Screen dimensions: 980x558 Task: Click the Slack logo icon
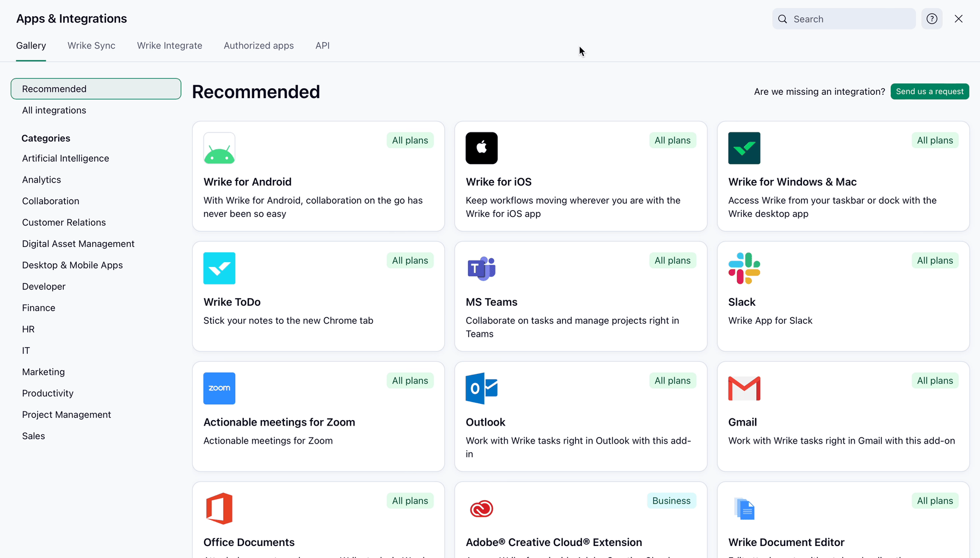pos(744,268)
